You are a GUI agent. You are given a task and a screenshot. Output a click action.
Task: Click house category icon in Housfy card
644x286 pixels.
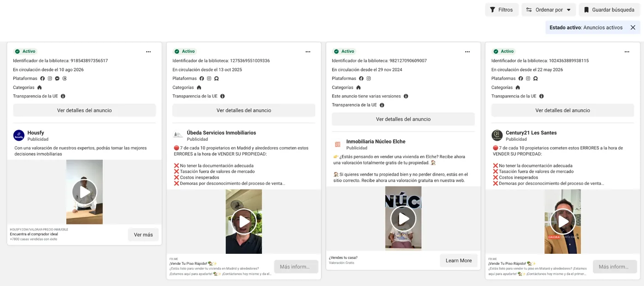[x=40, y=87]
